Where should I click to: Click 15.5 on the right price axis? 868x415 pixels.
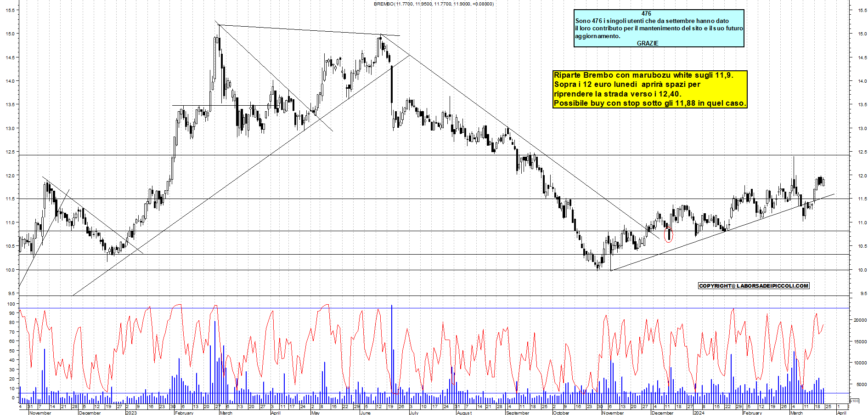[862, 10]
